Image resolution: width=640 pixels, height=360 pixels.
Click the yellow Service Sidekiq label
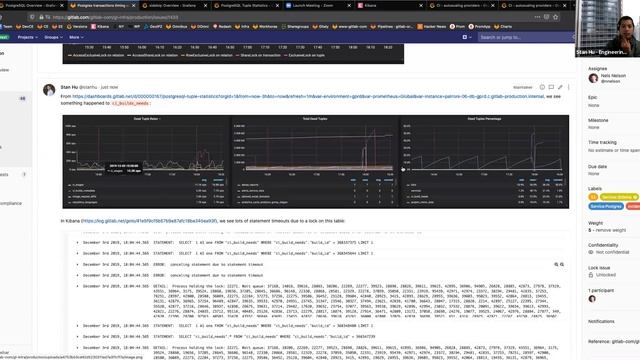click(619, 197)
